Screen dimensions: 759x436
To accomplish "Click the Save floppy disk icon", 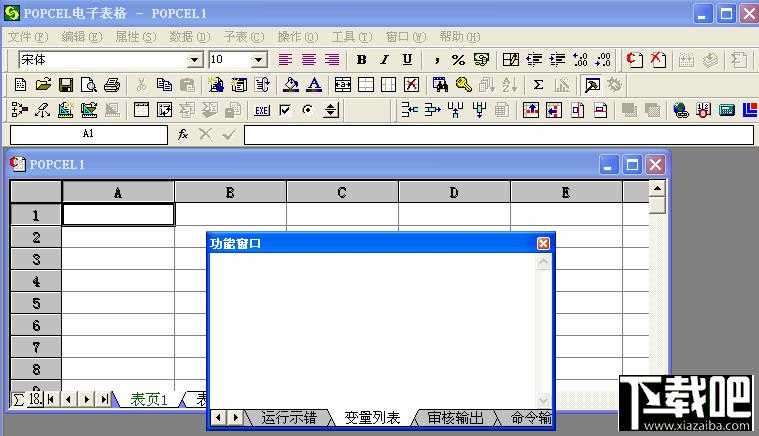I will 66,85.
